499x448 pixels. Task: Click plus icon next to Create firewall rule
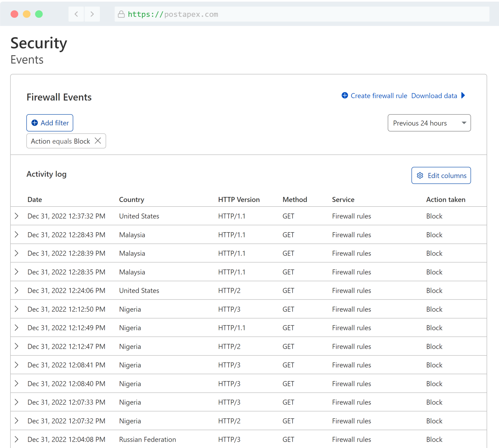(345, 96)
